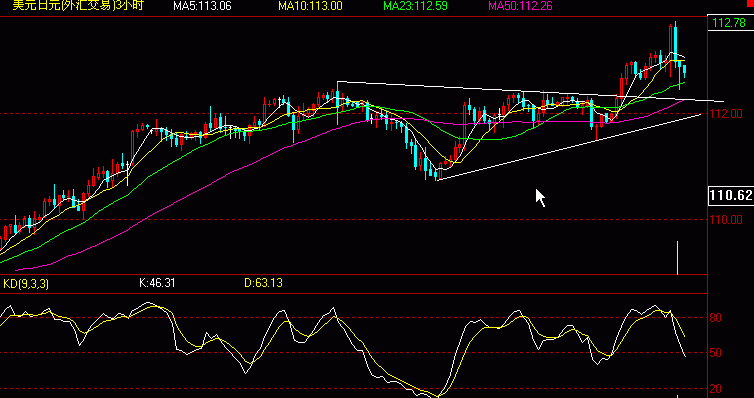
Task: Click the KD axis level 80
Action: click(716, 318)
